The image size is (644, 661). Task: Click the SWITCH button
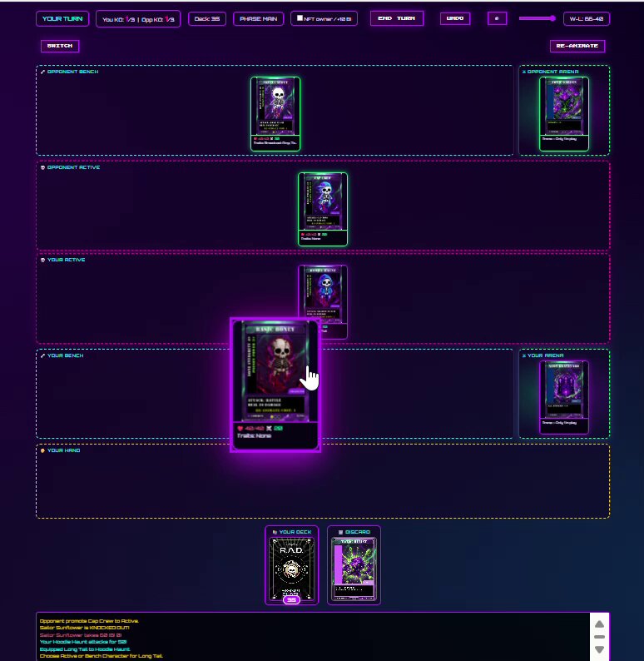[60, 46]
